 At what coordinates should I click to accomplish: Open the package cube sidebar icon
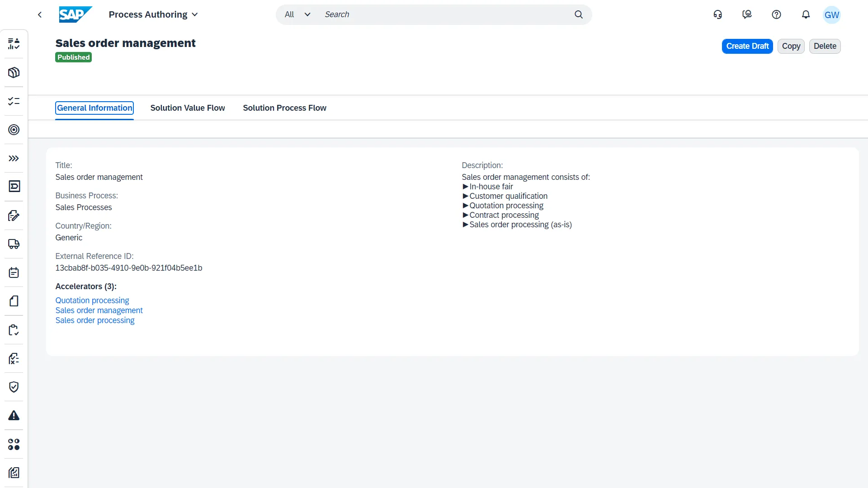click(14, 72)
